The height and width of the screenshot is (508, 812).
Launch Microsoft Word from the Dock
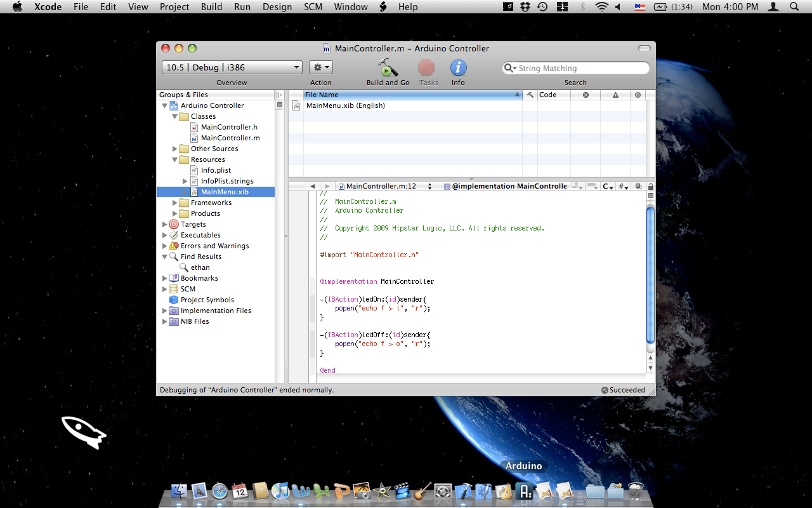pos(300,491)
